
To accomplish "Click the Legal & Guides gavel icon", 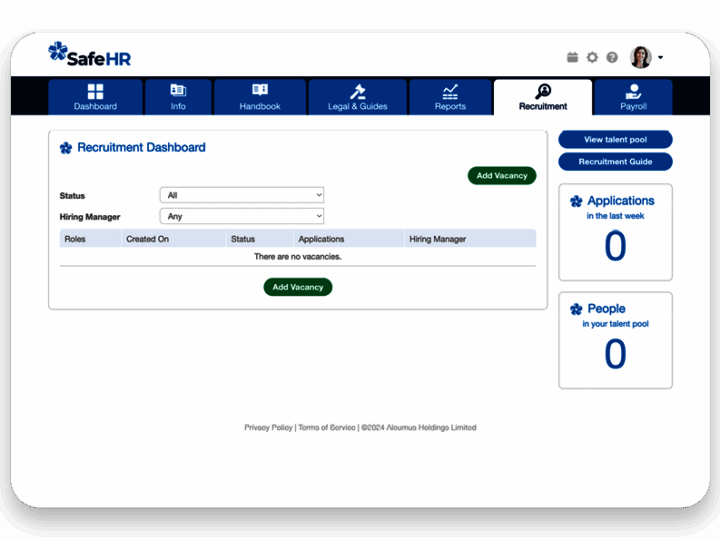I will (358, 91).
